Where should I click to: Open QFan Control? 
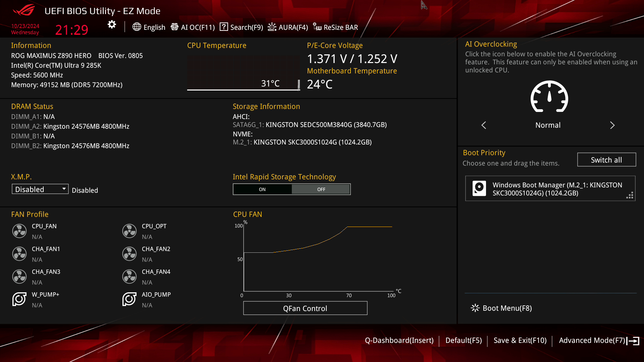tap(305, 308)
